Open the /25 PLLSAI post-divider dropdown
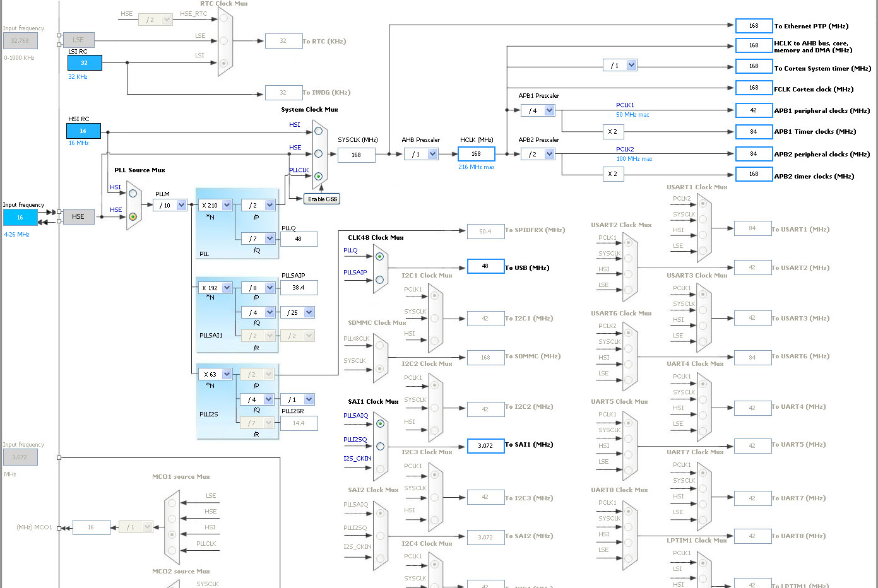 (x=309, y=312)
